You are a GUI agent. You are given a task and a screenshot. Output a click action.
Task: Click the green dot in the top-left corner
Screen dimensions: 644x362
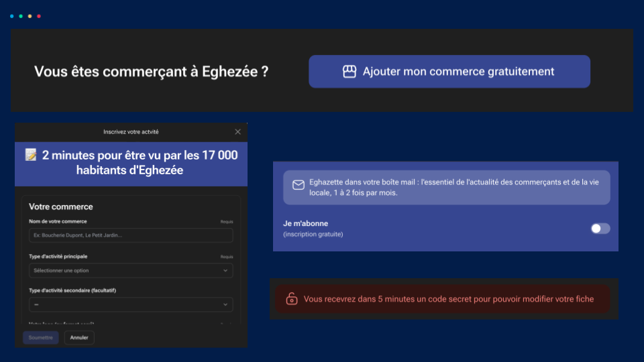tap(21, 16)
